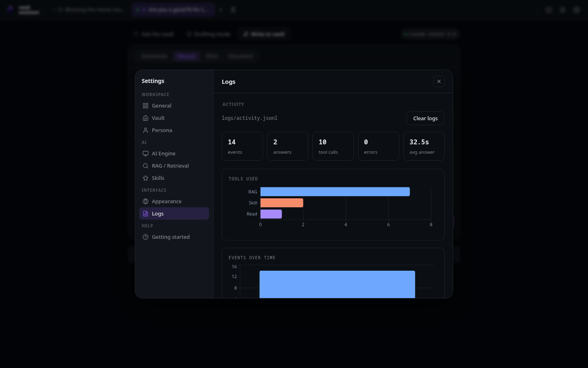This screenshot has height=368, width=588.
Task: Click the blue RAG bar in chart
Action: (x=335, y=192)
